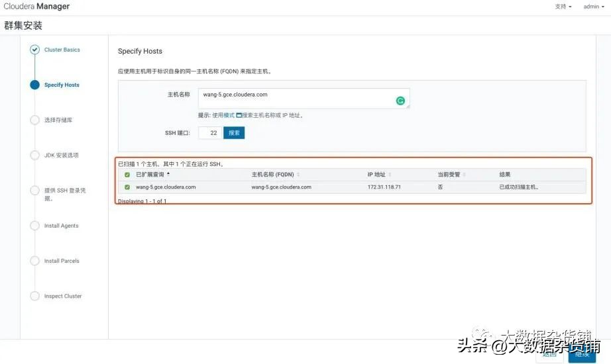Click the Specify Hosts active step circle
Viewport: 611px width, 364px height.
click(x=34, y=85)
